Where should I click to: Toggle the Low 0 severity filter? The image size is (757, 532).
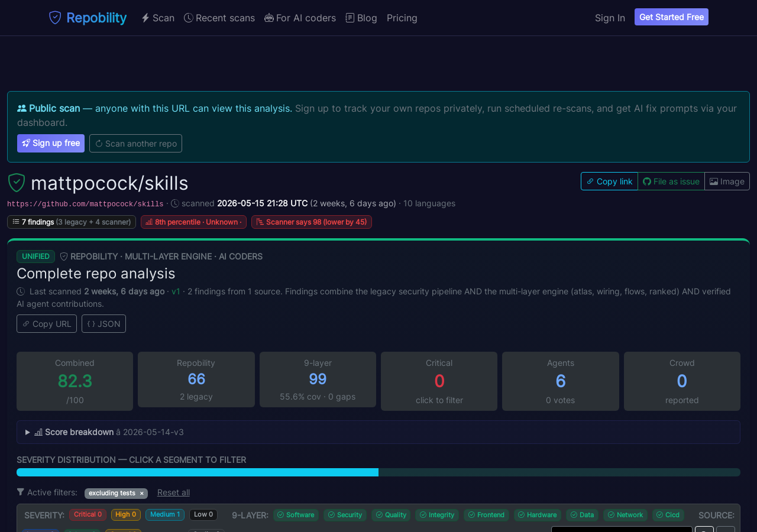203,514
